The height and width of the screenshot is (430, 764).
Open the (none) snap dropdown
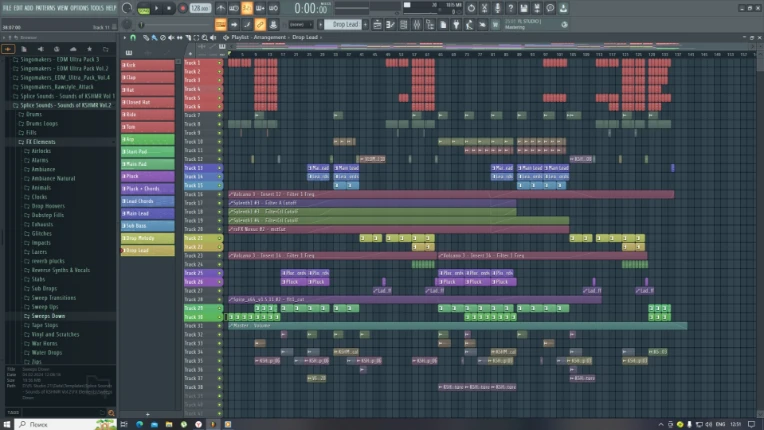pyautogui.click(x=300, y=24)
